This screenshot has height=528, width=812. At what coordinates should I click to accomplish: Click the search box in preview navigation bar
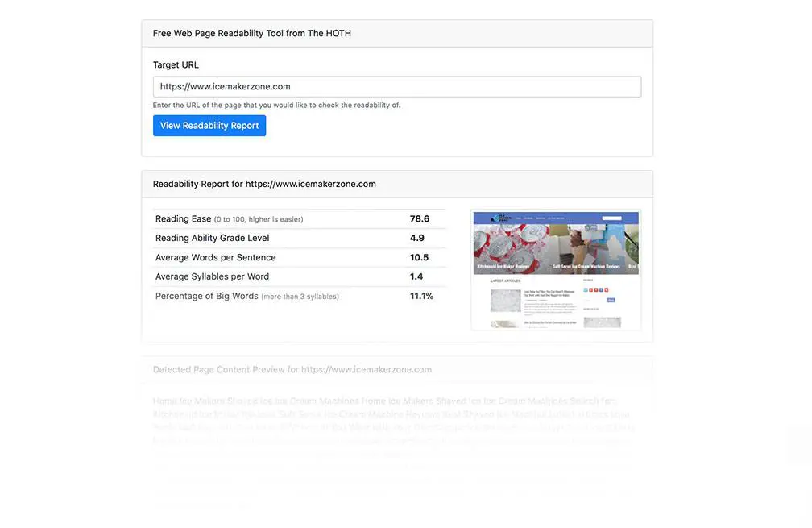(611, 218)
